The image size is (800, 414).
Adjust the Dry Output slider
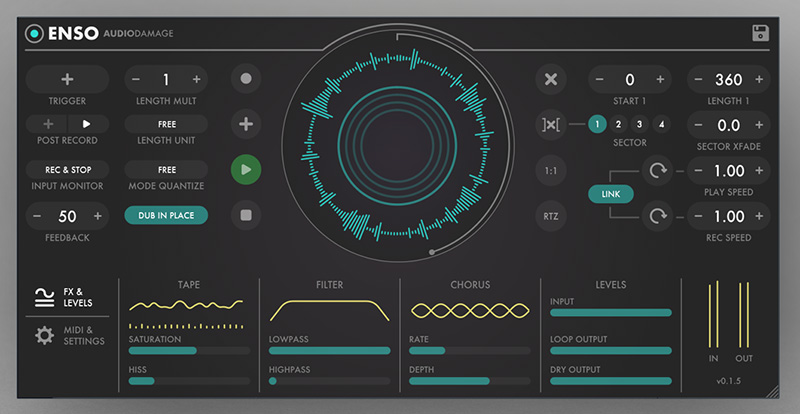pos(611,381)
